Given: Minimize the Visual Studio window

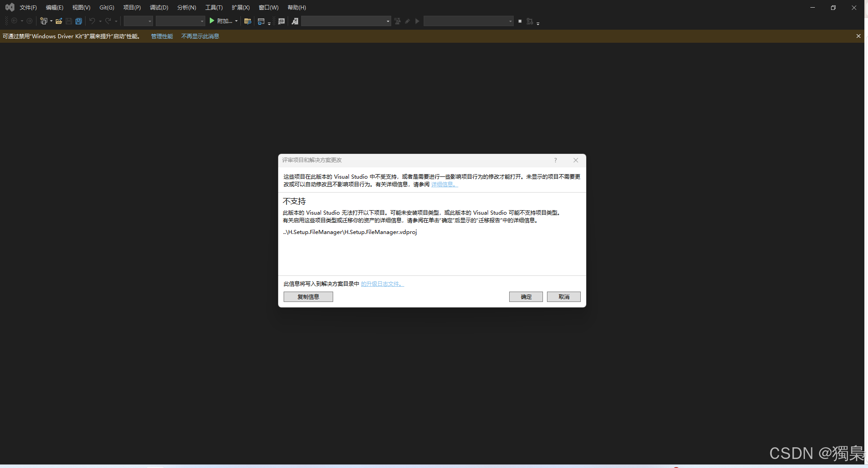Looking at the screenshot, I should (813, 7).
